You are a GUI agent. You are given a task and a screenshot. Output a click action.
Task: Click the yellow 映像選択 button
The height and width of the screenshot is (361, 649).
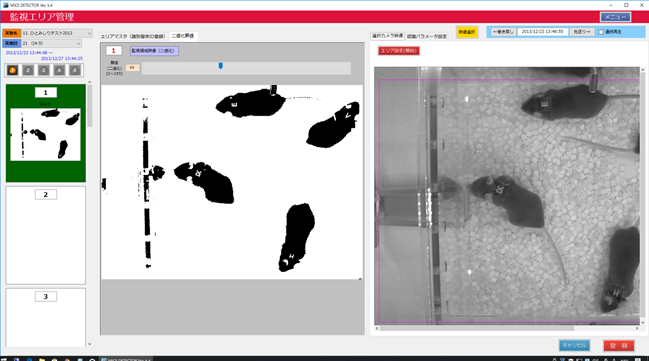pos(467,32)
